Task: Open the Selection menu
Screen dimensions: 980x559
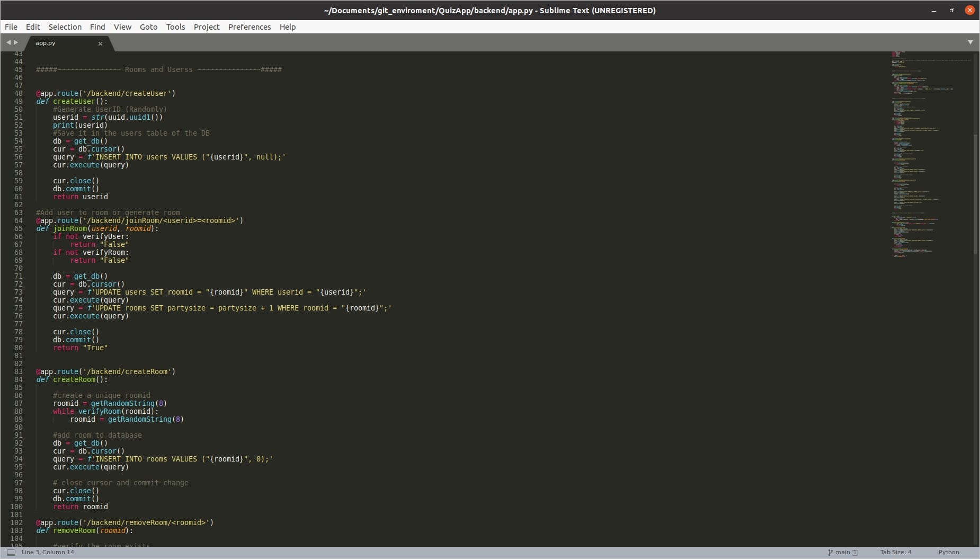Action: (65, 27)
